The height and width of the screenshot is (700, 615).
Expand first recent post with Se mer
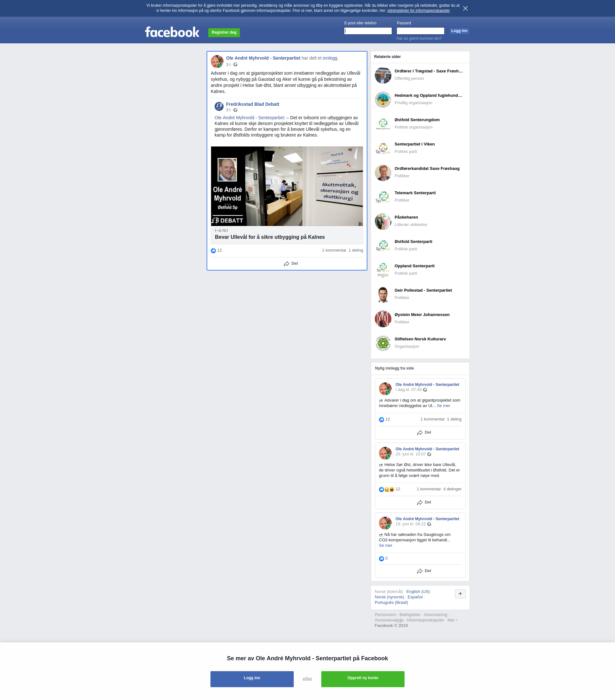[443, 406]
